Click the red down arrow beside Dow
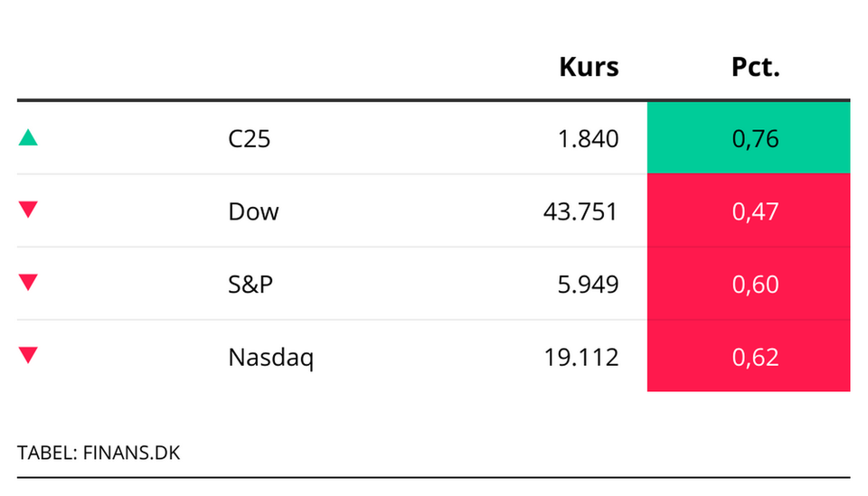This screenshot has width=868, height=496. tap(28, 210)
